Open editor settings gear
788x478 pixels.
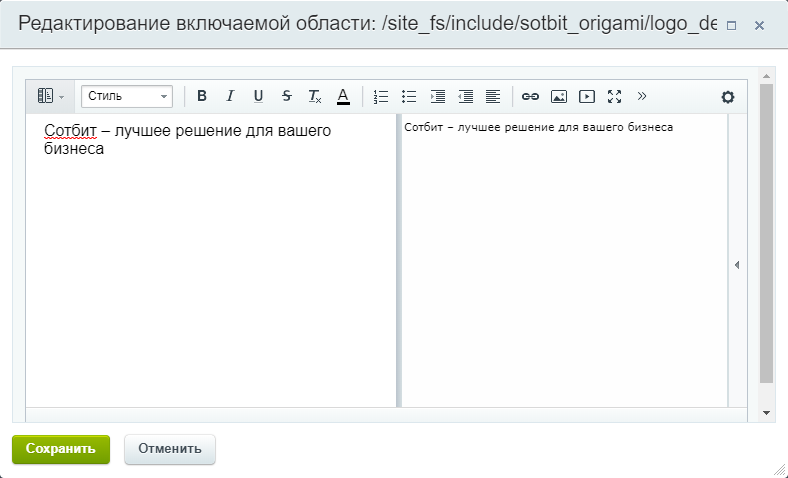728,97
